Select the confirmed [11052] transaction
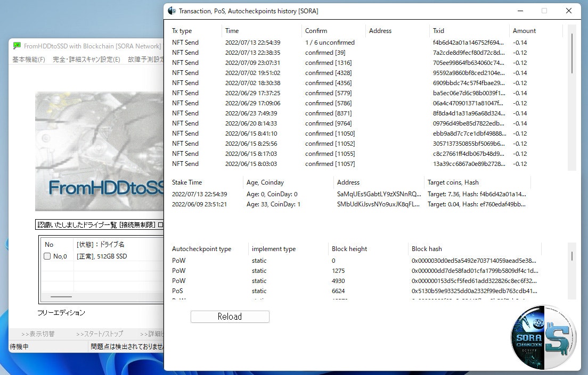The width and height of the screenshot is (588, 375). pyautogui.click(x=365, y=144)
